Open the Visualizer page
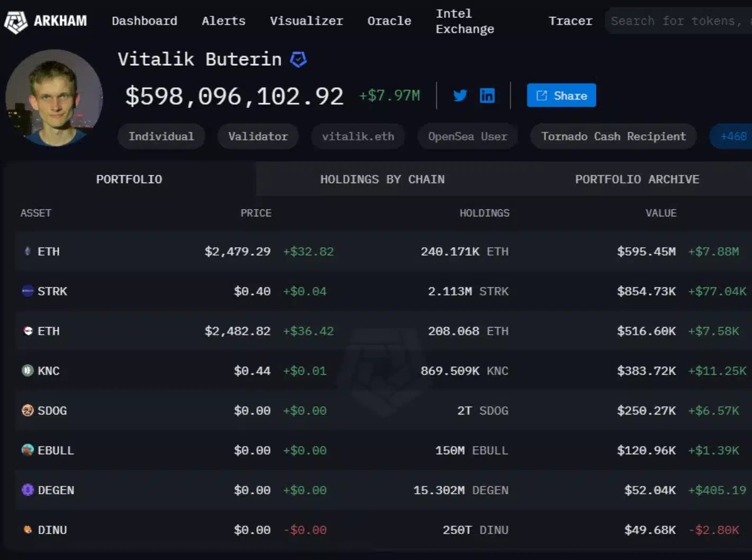Screen dimensions: 752x560 [x=307, y=21]
